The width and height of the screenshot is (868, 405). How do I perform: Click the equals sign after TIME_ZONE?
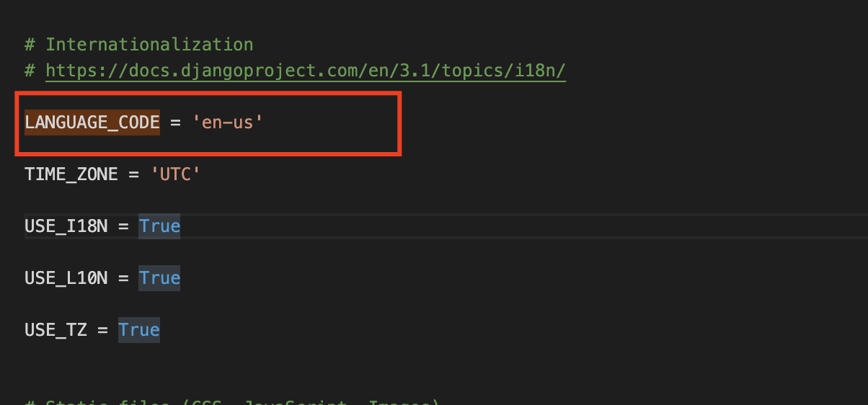[x=133, y=174]
